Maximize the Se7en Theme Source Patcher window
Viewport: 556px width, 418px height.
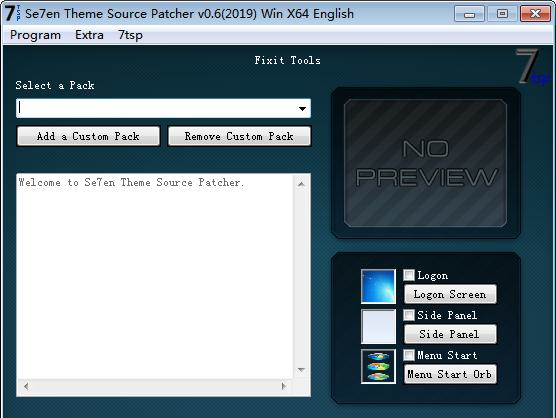click(x=502, y=14)
